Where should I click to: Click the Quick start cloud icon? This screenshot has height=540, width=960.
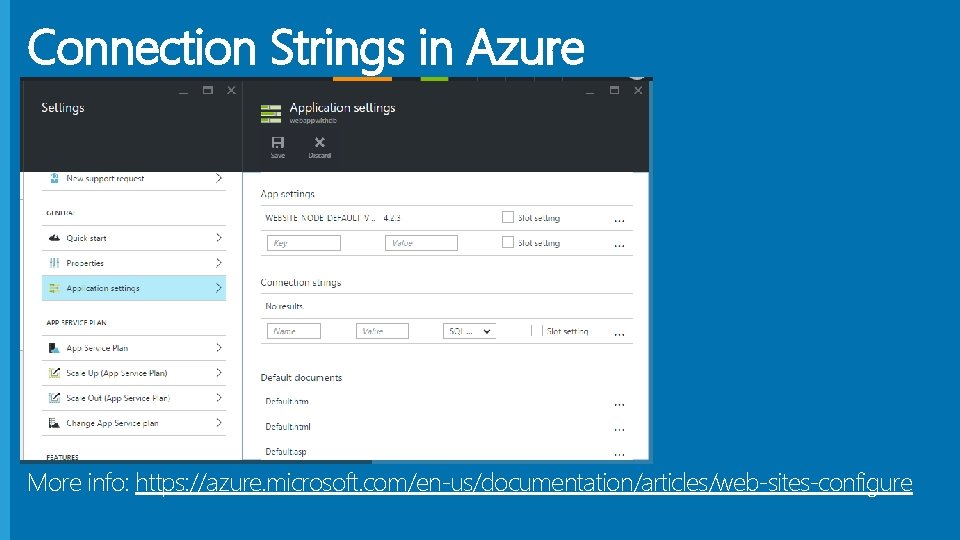click(54, 238)
